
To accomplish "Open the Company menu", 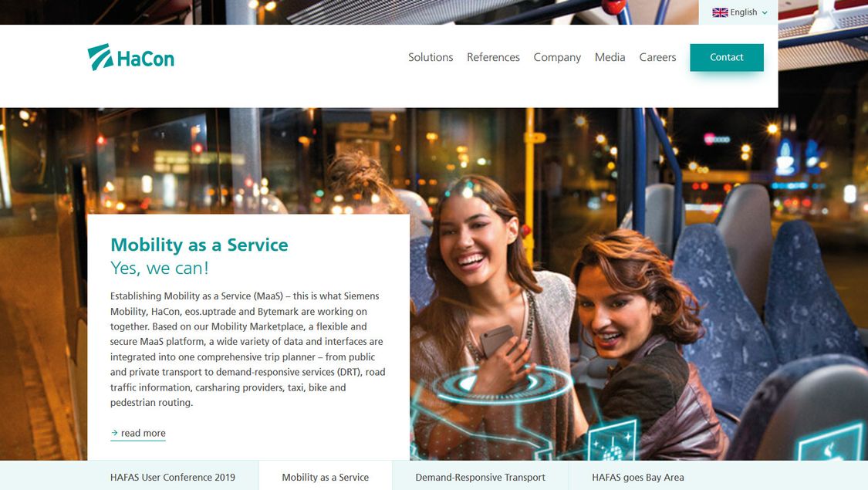I will [557, 58].
